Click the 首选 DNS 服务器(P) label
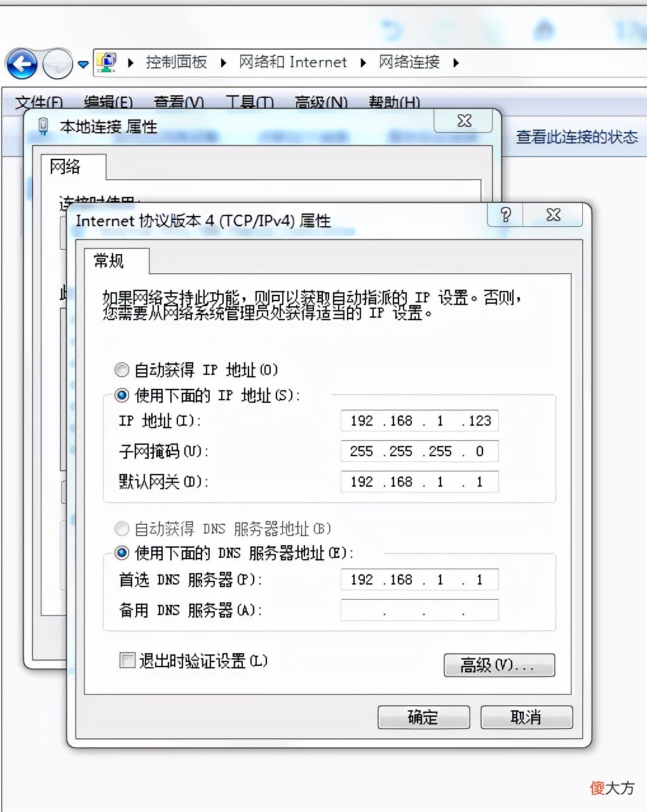Screen dimensions: 647x812 pyautogui.click(x=191, y=579)
